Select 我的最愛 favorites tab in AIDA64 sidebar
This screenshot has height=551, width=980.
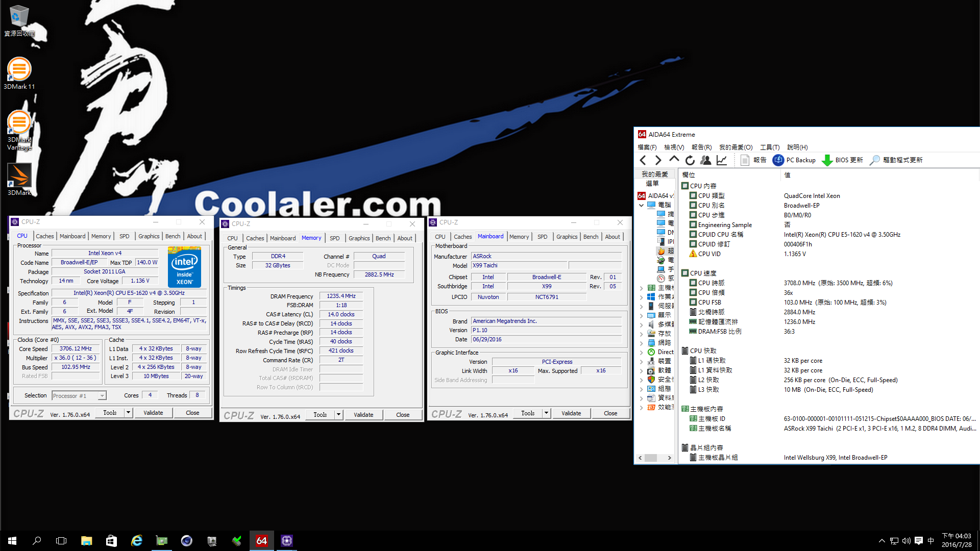pos(655,174)
